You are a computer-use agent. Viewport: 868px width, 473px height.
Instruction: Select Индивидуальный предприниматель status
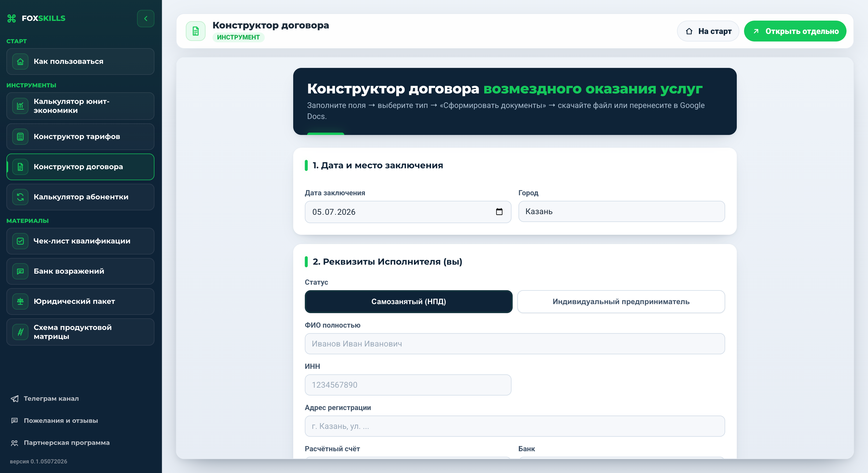[x=621, y=302]
